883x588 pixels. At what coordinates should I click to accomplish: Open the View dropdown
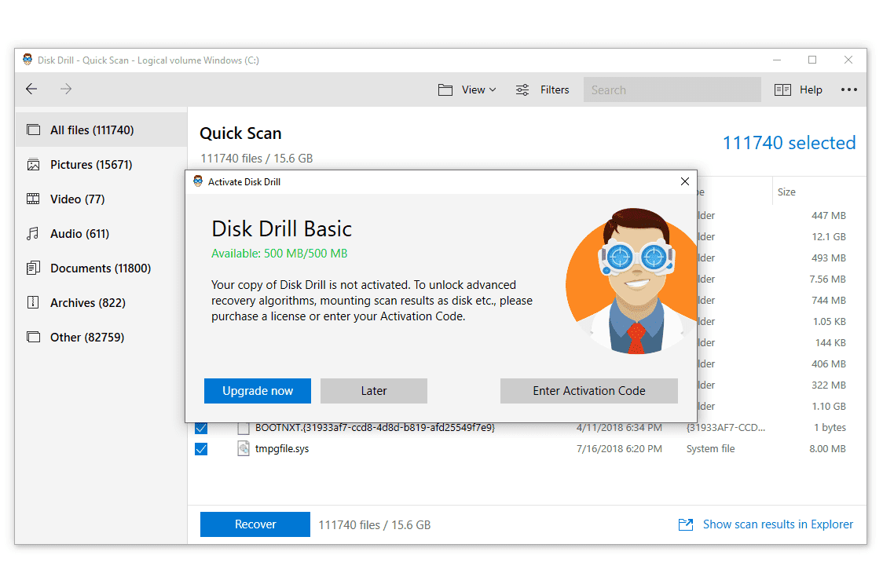tap(478, 90)
